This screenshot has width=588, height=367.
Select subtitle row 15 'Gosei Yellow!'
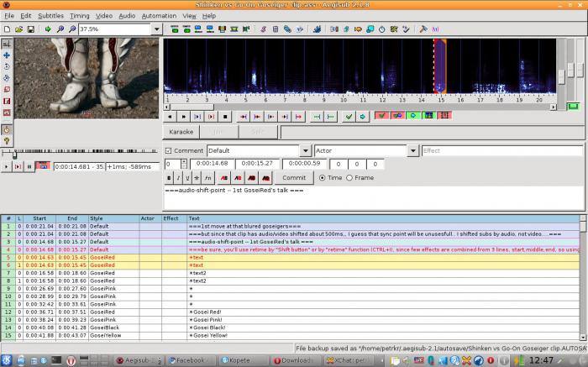click(x=291, y=336)
